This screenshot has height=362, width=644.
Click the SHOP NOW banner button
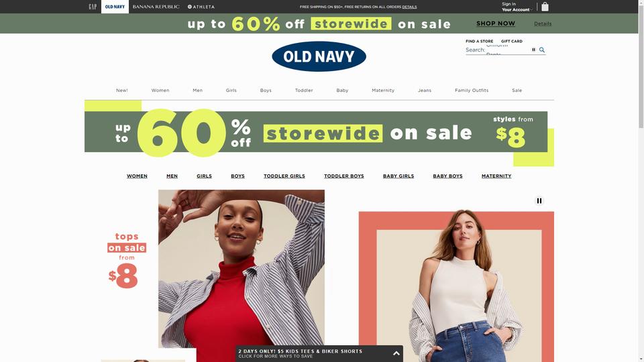click(x=495, y=23)
